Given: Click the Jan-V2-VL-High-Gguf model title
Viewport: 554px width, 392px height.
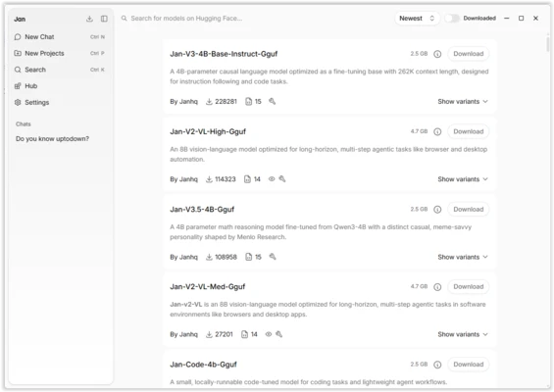Looking at the screenshot, I should [208, 131].
